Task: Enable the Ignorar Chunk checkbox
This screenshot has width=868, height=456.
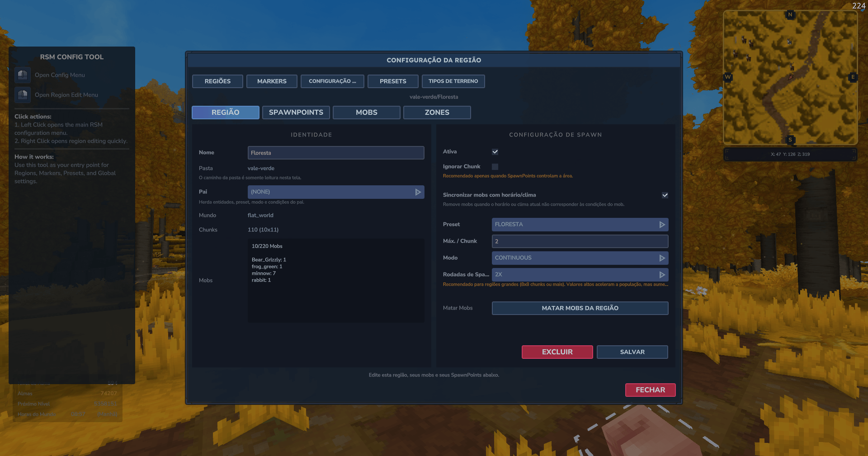Action: click(495, 167)
